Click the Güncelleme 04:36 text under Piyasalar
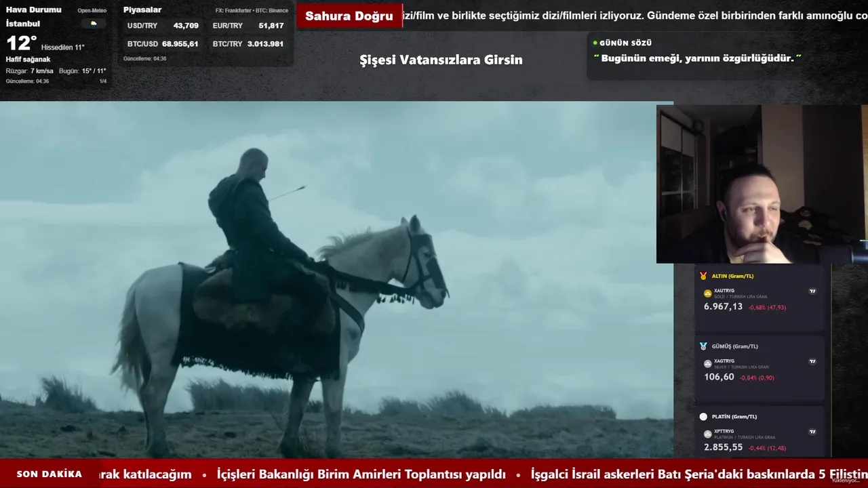The image size is (868, 488). [144, 59]
